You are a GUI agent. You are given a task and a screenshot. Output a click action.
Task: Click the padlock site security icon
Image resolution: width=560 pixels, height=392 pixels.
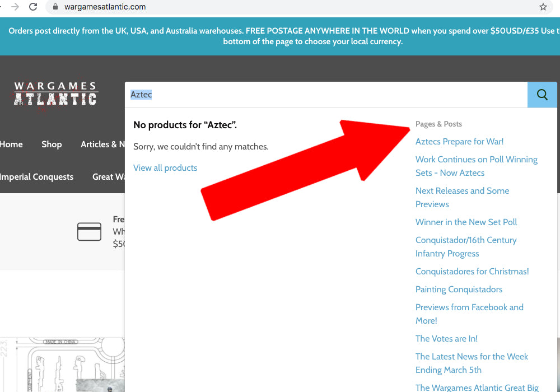[x=55, y=7]
